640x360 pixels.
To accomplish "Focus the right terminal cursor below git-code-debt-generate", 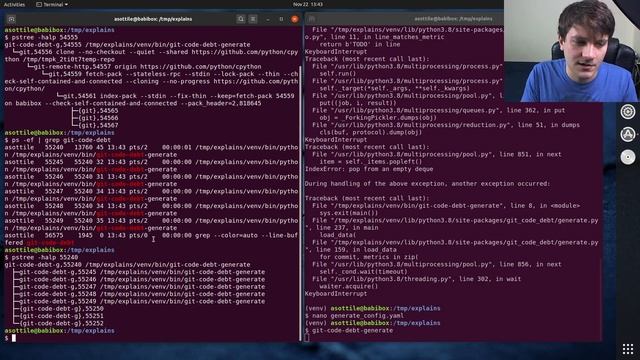I will [307, 338].
